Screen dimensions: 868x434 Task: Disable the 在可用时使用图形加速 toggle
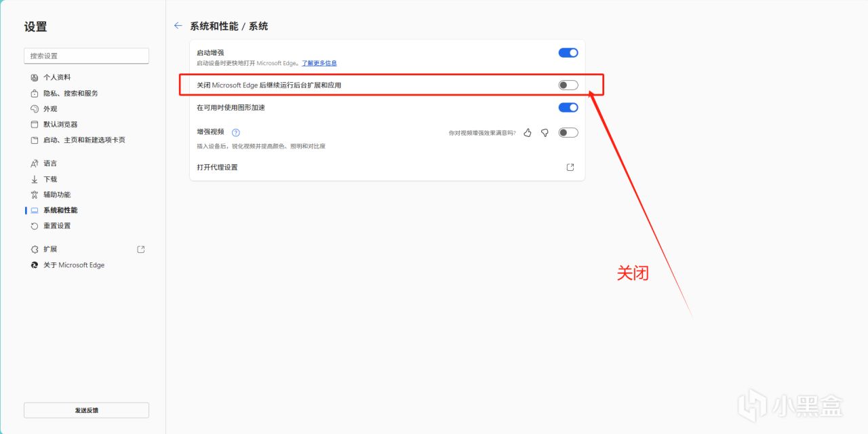coord(568,107)
